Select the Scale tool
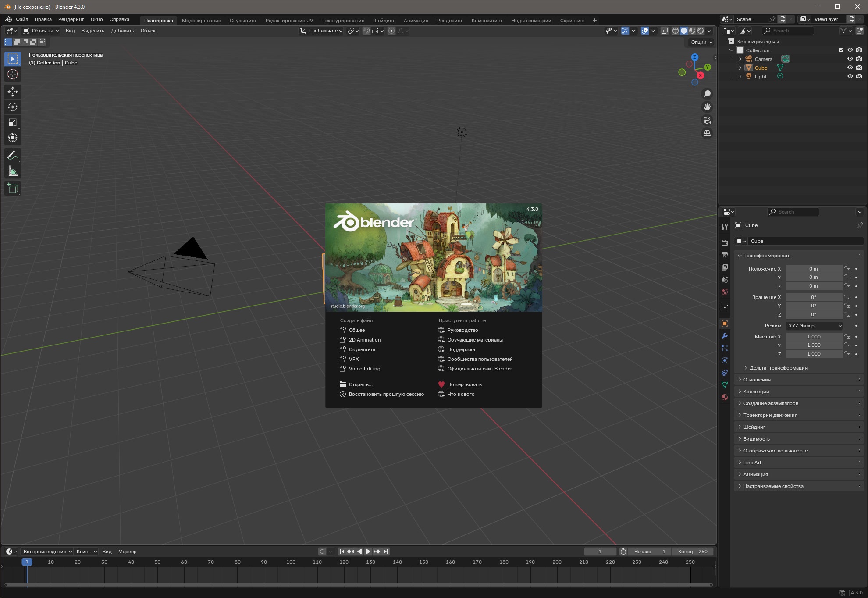Image resolution: width=868 pixels, height=598 pixels. tap(13, 123)
